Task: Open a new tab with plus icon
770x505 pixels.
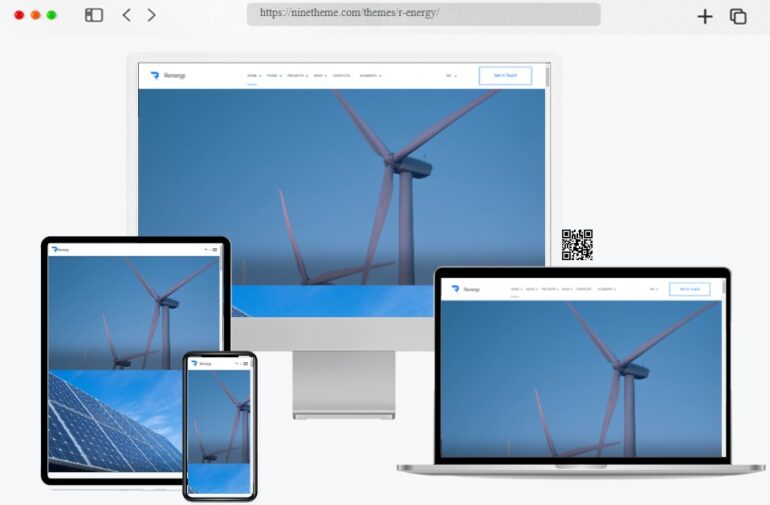Action: [x=705, y=16]
